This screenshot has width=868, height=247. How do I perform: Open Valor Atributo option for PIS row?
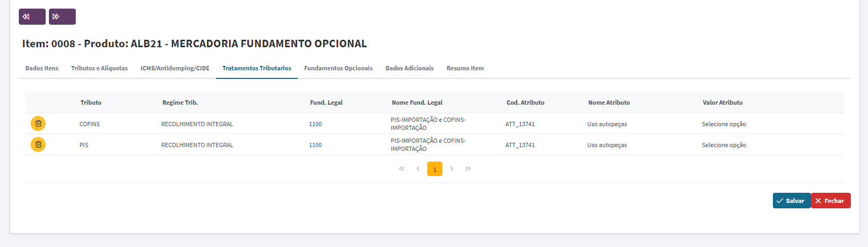(x=723, y=145)
